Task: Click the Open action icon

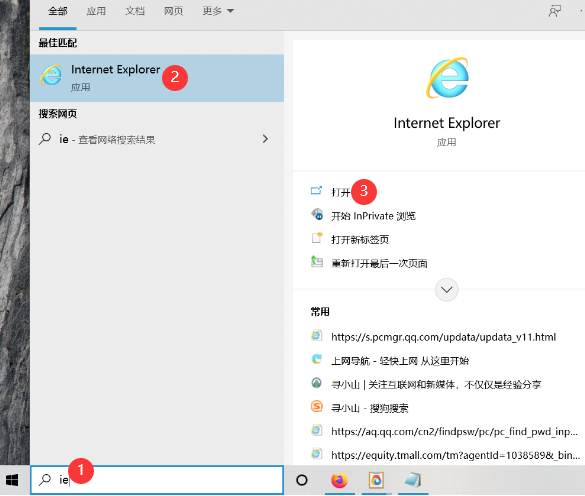Action: coord(316,191)
